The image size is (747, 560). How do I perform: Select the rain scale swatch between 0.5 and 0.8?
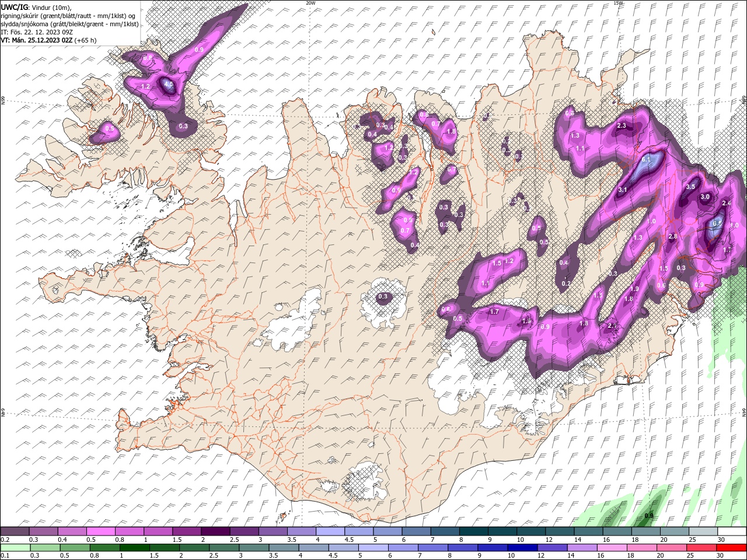point(74,548)
